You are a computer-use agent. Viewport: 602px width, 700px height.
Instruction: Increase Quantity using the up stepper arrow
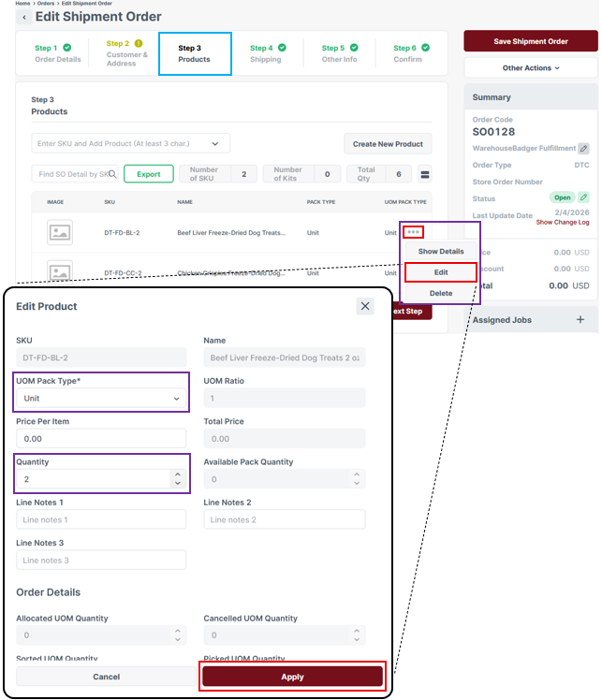(x=177, y=474)
